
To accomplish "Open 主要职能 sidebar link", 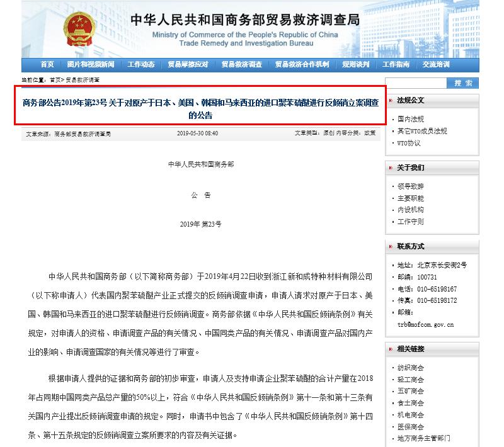I will point(411,198).
